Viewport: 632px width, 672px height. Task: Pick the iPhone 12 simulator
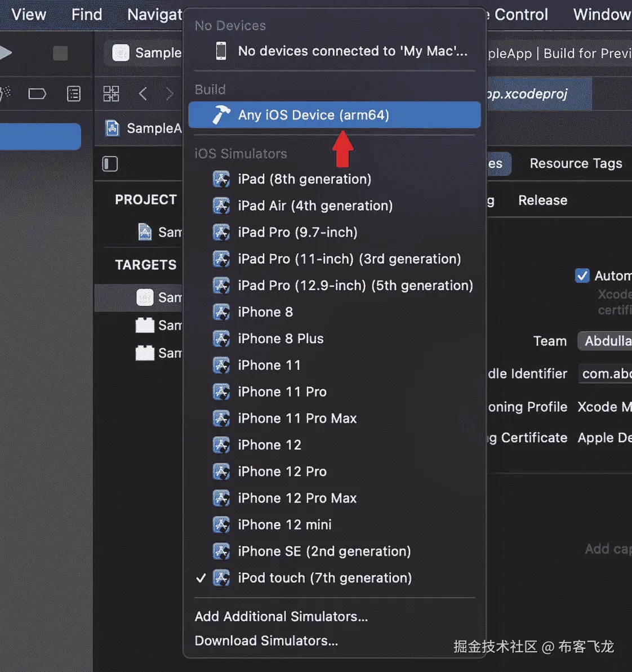334,445
